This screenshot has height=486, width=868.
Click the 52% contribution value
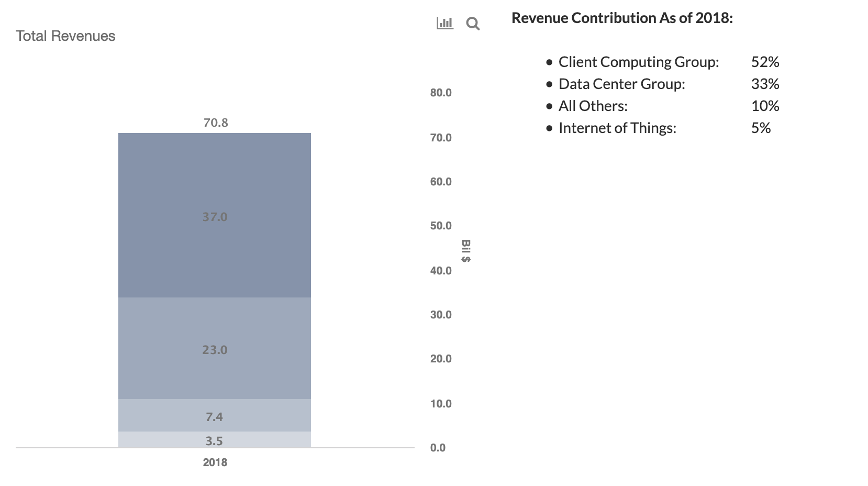click(x=765, y=62)
